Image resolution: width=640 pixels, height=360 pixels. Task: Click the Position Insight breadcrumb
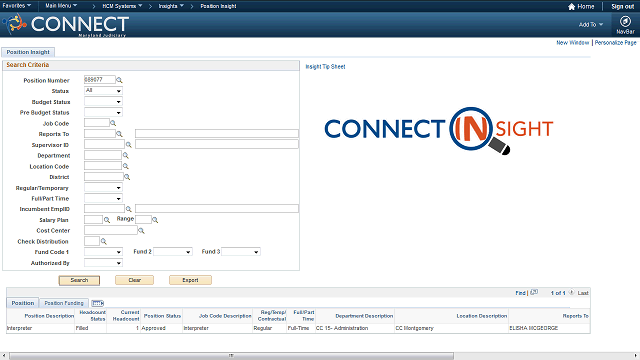click(218, 6)
